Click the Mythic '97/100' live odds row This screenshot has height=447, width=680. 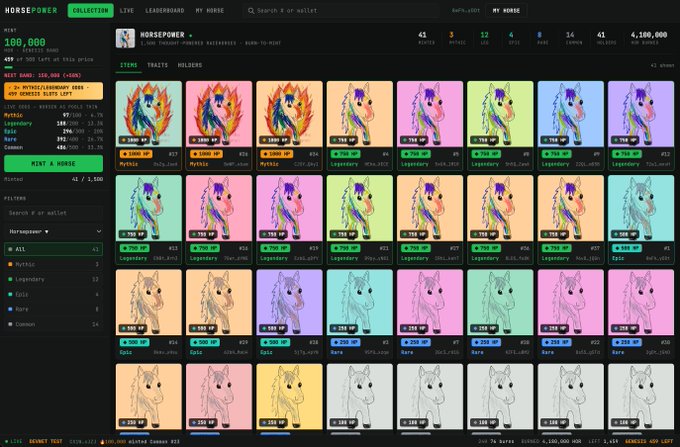(x=53, y=115)
